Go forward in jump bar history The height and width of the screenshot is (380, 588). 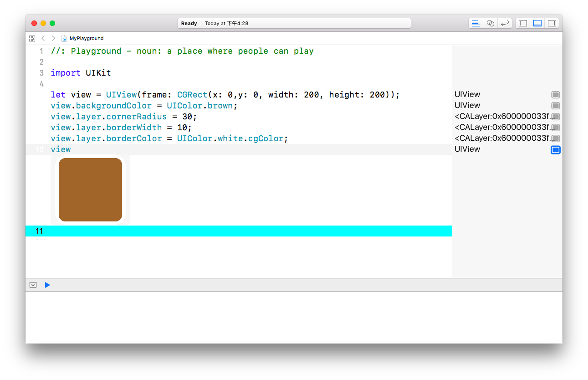(53, 38)
